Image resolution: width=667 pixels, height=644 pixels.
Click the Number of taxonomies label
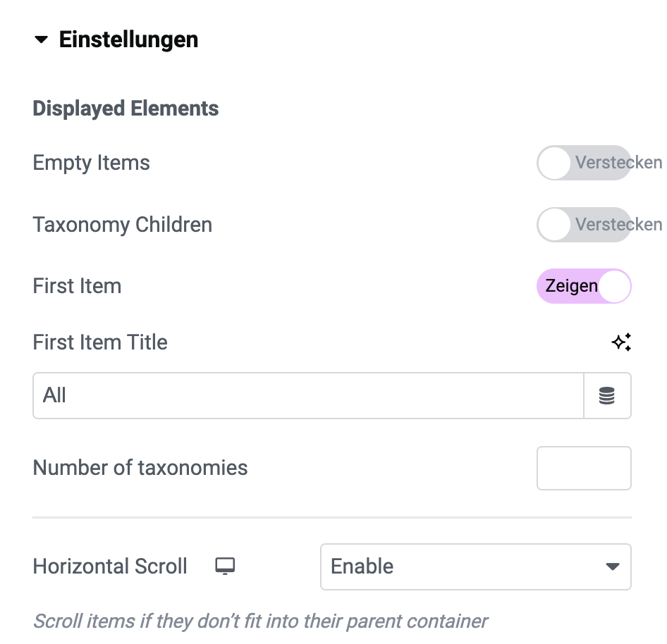click(140, 468)
